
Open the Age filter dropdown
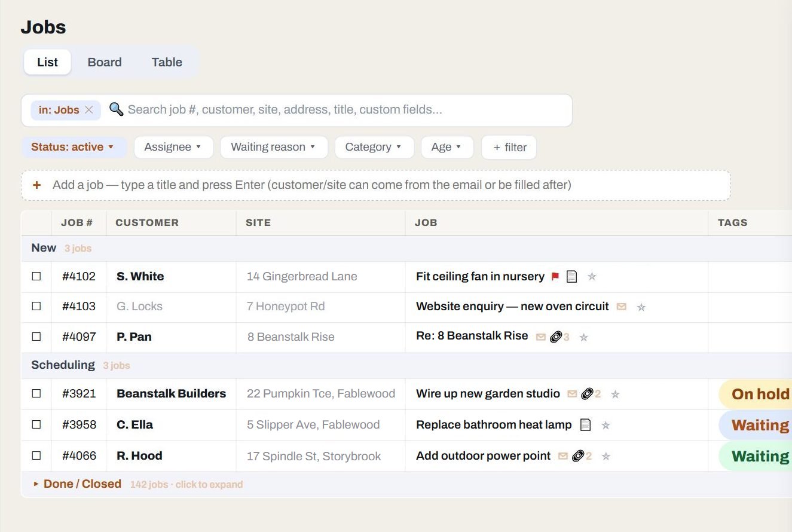pyautogui.click(x=447, y=147)
